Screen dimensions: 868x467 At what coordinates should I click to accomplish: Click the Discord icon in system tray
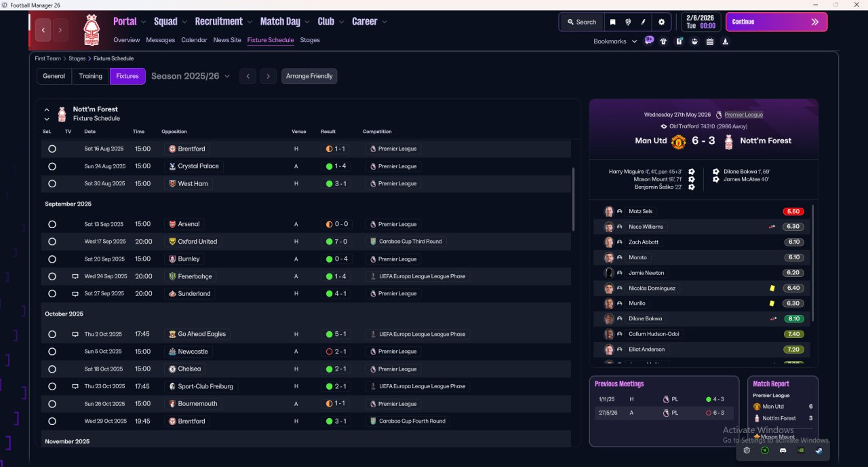(783, 450)
